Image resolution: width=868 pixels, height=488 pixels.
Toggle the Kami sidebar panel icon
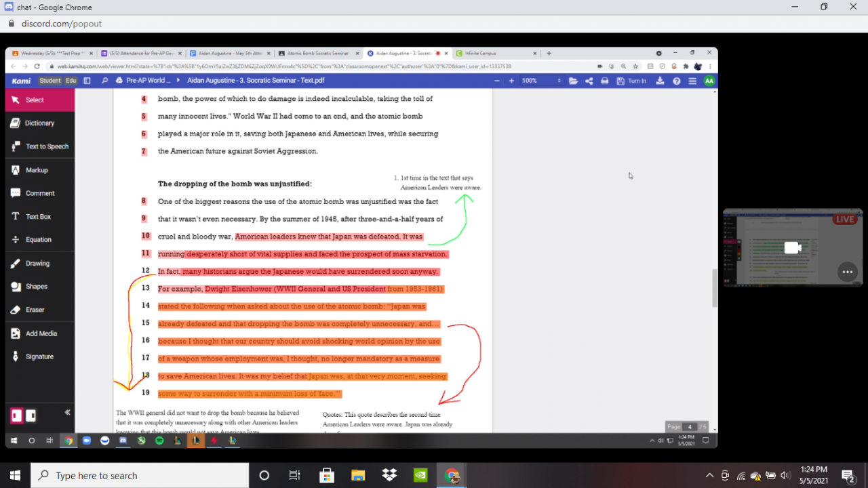point(87,81)
